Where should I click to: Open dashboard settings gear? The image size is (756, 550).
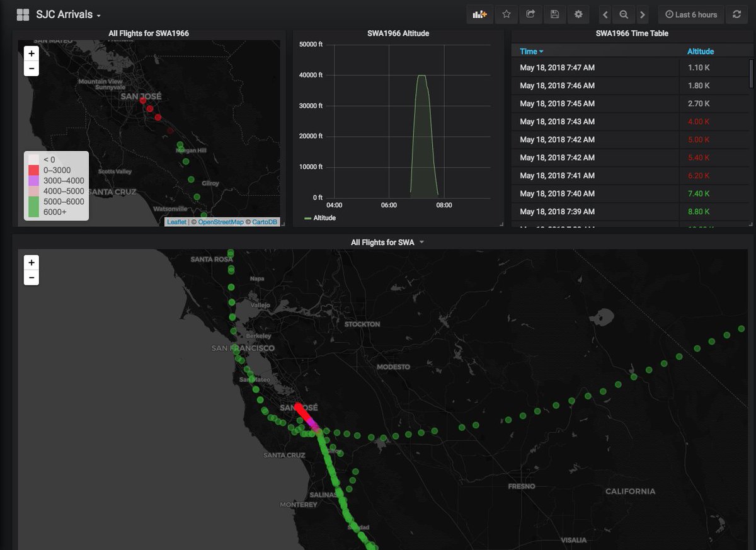(578, 14)
